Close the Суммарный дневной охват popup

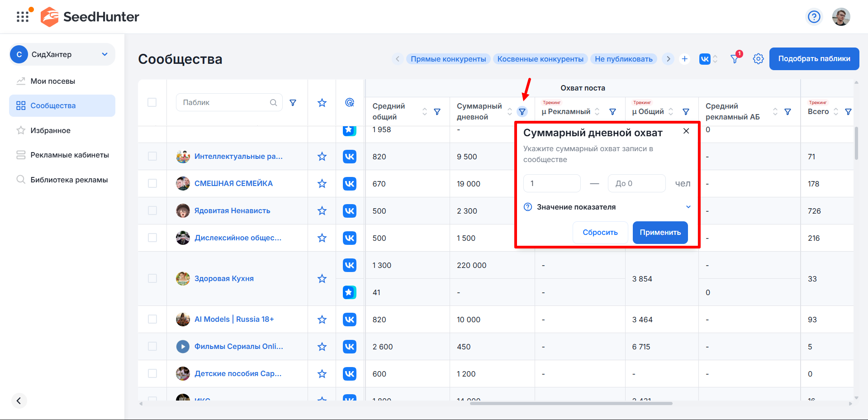click(686, 131)
